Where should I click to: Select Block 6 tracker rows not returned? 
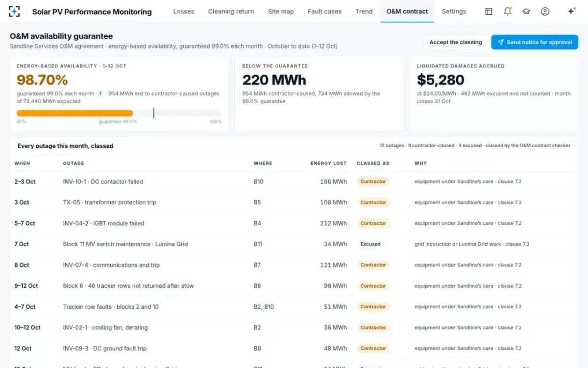(294, 286)
